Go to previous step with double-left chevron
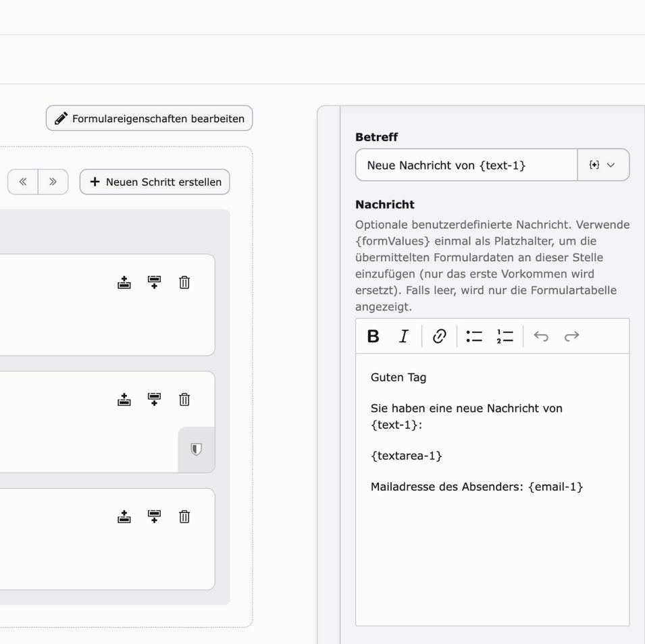The width and height of the screenshot is (645, 644). point(23,182)
